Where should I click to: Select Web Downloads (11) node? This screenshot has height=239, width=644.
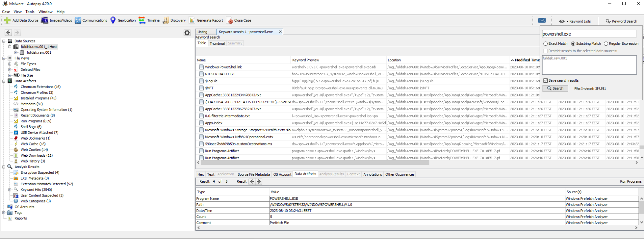pyautogui.click(x=36, y=155)
